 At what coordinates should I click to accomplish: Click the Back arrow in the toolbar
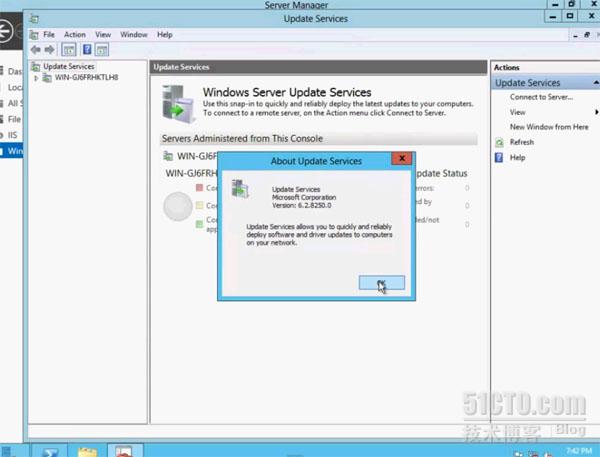click(x=36, y=49)
